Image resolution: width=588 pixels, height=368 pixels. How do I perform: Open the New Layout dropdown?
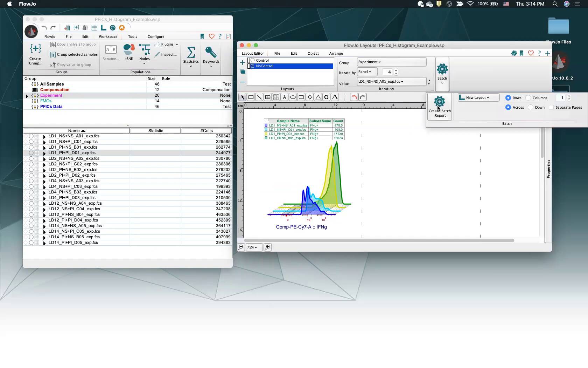[478, 98]
